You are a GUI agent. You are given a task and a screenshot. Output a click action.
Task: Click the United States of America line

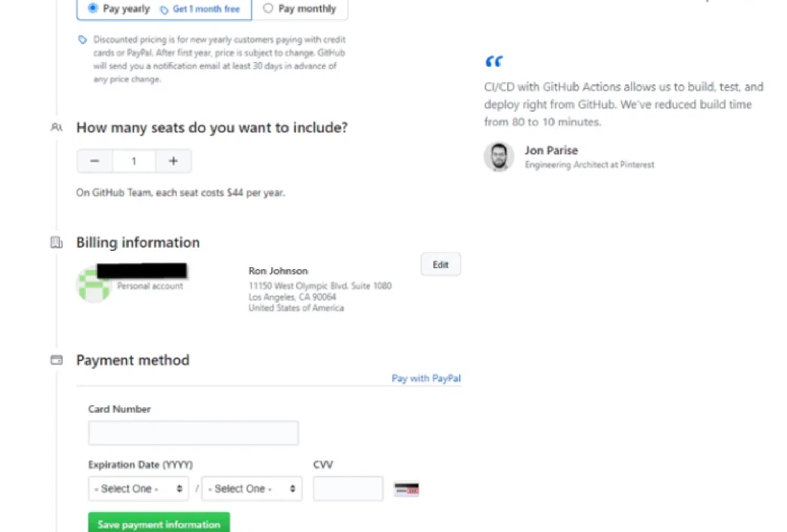click(296, 308)
